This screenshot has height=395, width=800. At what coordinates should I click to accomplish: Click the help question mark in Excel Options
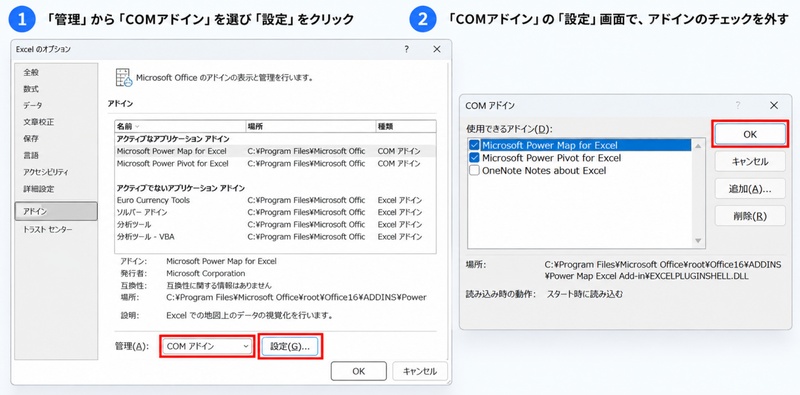(x=407, y=49)
